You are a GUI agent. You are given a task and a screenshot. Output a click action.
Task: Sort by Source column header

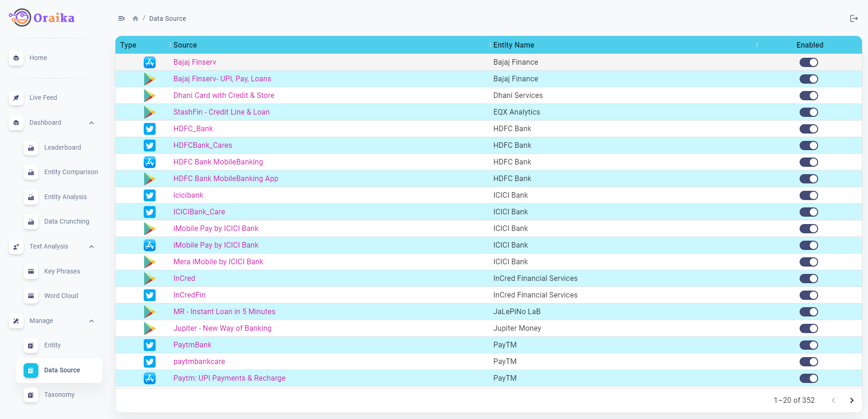point(185,45)
